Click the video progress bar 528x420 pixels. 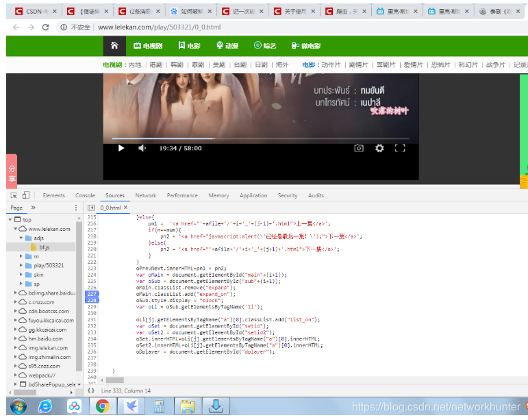(x=261, y=138)
